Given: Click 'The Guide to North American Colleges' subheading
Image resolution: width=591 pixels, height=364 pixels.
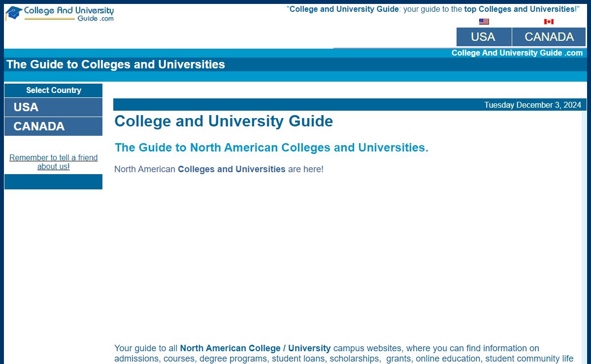Looking at the screenshot, I should (271, 148).
